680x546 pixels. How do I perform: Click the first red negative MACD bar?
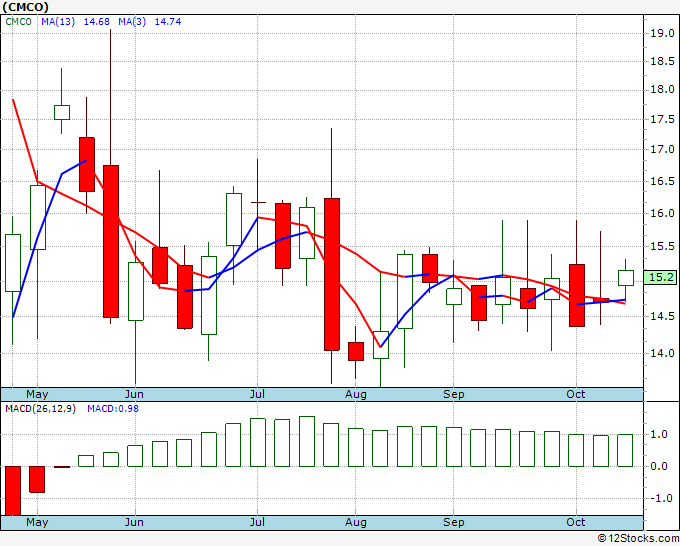click(x=13, y=490)
